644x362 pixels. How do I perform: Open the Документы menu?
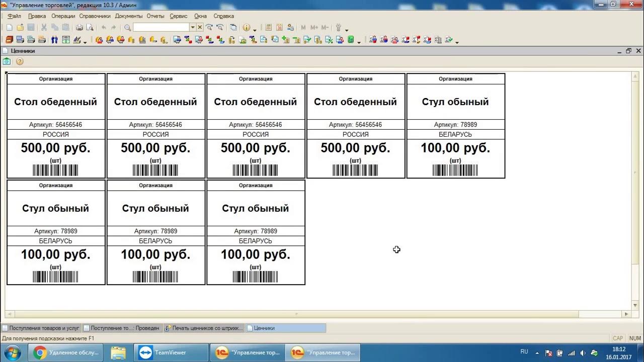(129, 16)
